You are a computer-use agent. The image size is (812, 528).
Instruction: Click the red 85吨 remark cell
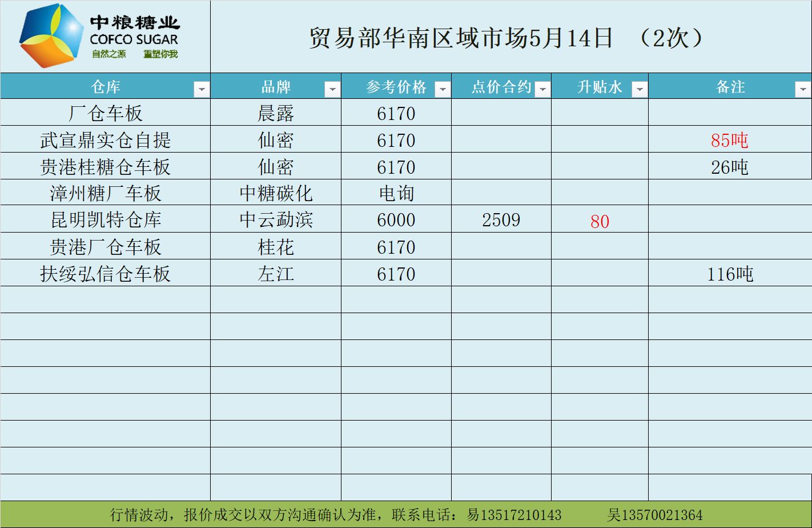tap(729, 140)
